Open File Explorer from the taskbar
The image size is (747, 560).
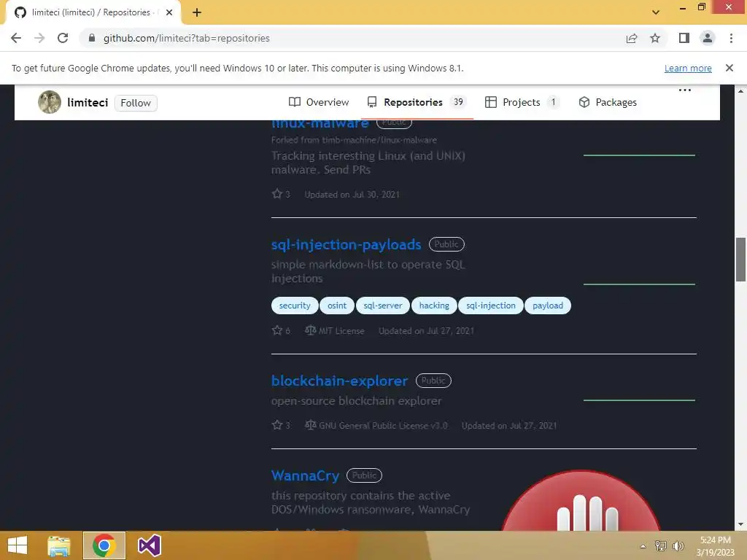59,545
